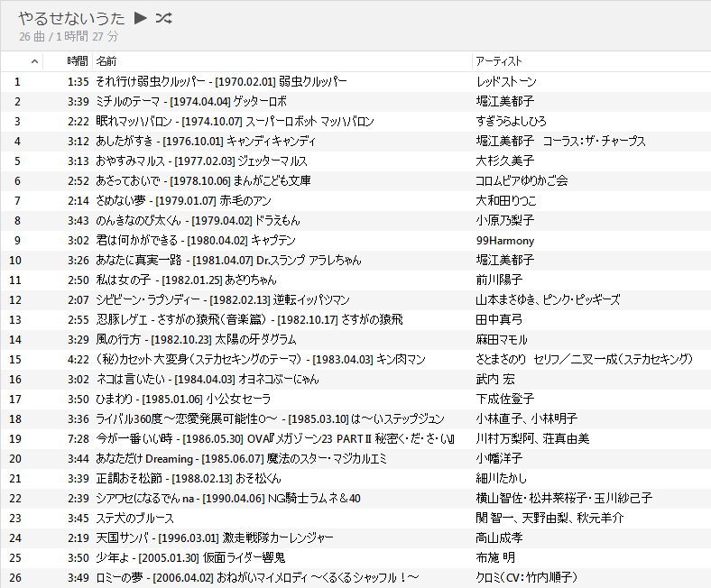Select track 眠れマッハバロン

point(355,122)
